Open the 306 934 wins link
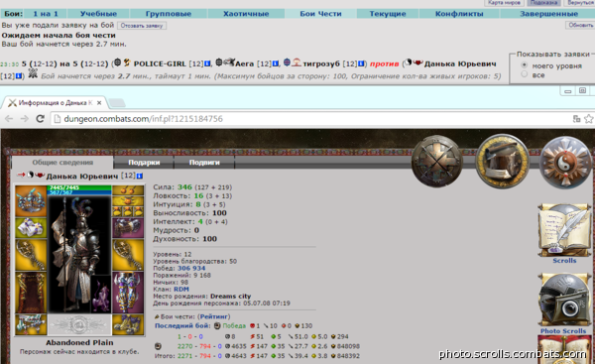 pos(191,268)
